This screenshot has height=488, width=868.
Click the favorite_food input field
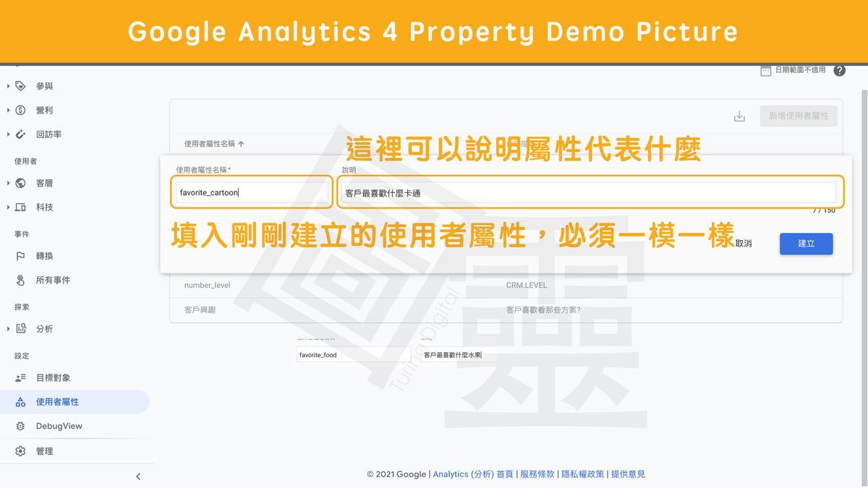(x=354, y=355)
